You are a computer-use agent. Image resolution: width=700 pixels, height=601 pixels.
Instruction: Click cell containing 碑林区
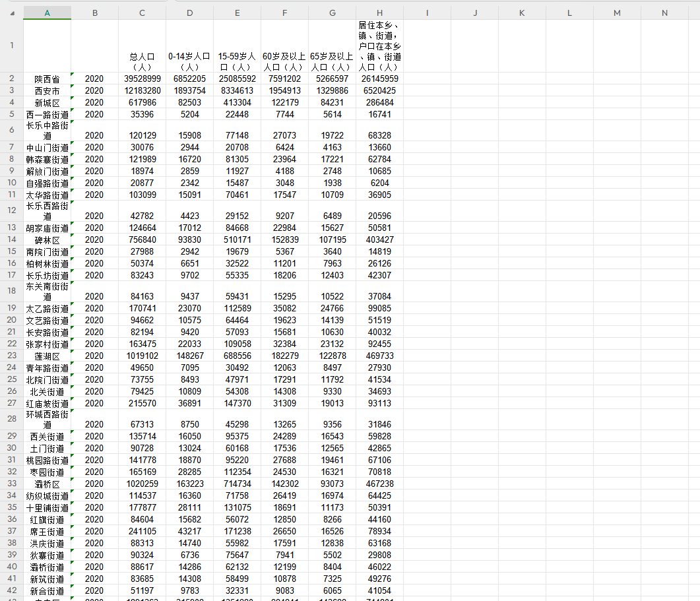48,239
